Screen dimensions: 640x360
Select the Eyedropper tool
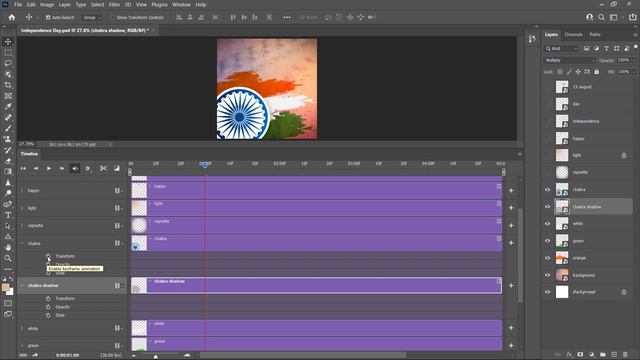pos(8,107)
